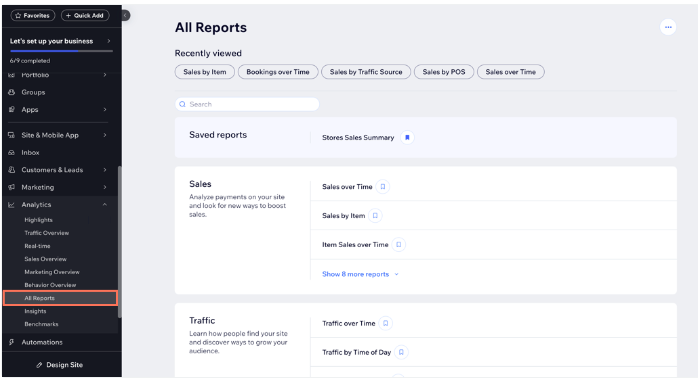Click the sidebar vertical scrollbar
The width and height of the screenshot is (698, 380).
[119, 242]
